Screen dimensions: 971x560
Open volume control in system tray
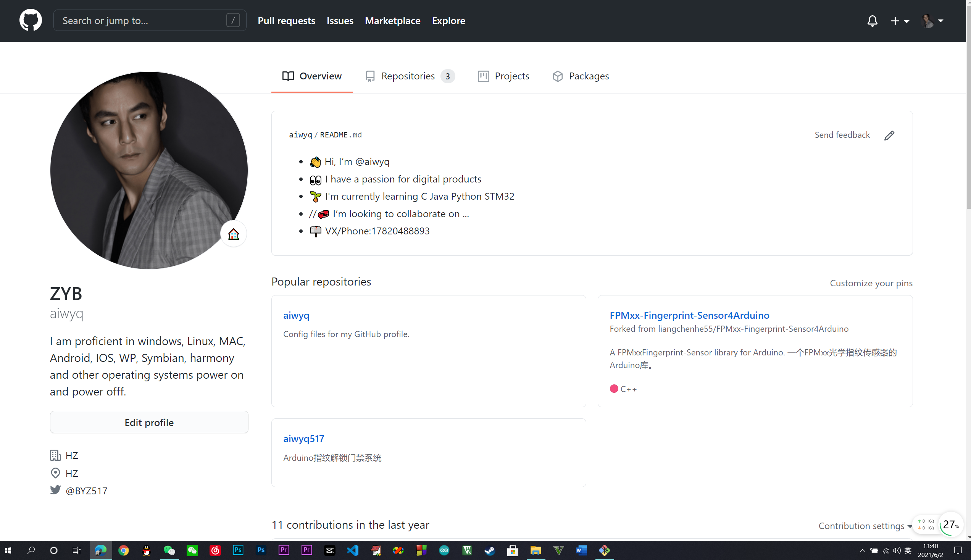897,550
